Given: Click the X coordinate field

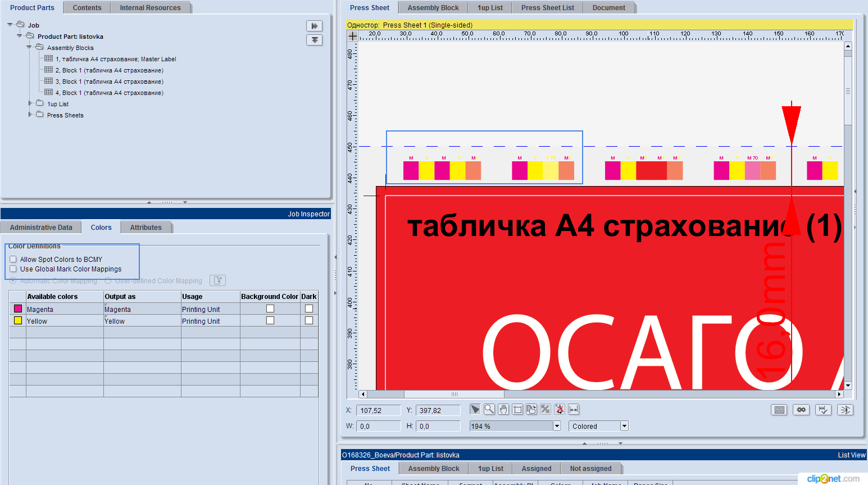Looking at the screenshot, I should tap(378, 410).
